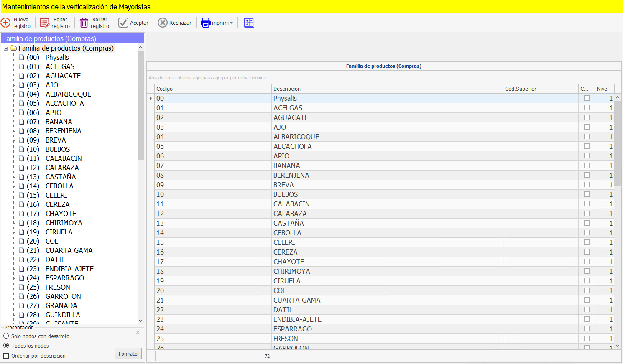Click the folder icon of Familia de productos root
The image size is (623, 364).
(x=13, y=48)
